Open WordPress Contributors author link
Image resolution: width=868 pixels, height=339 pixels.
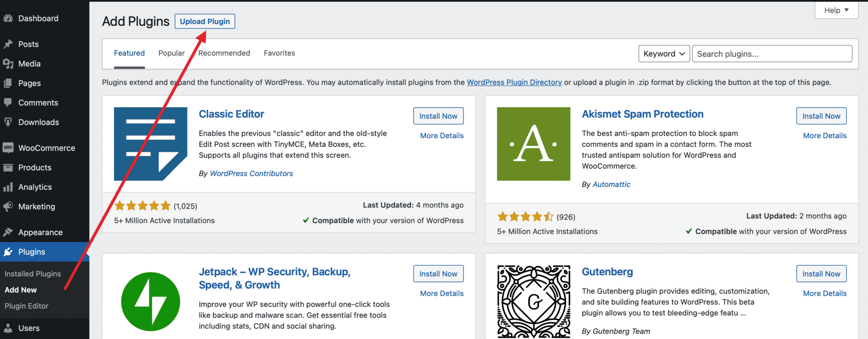(251, 174)
